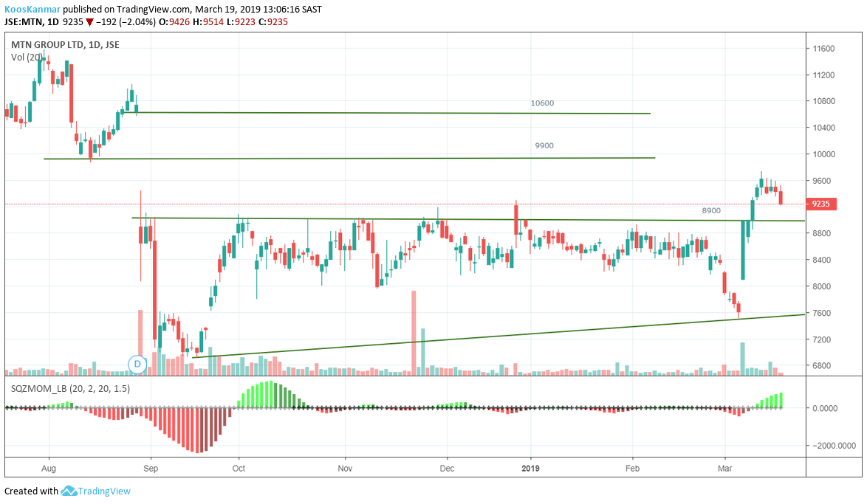Click the 10600 resistance line label
867x504 pixels.
(542, 103)
